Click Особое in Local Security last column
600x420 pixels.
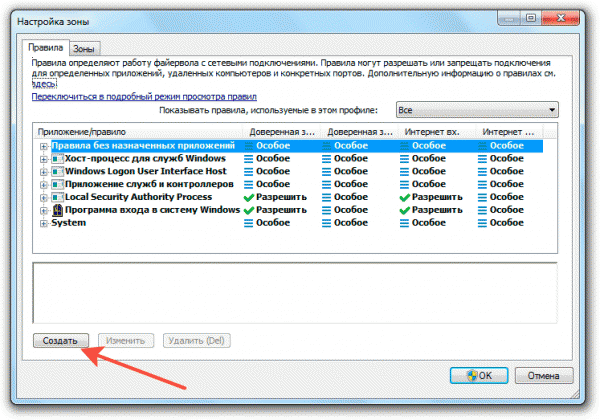click(507, 197)
